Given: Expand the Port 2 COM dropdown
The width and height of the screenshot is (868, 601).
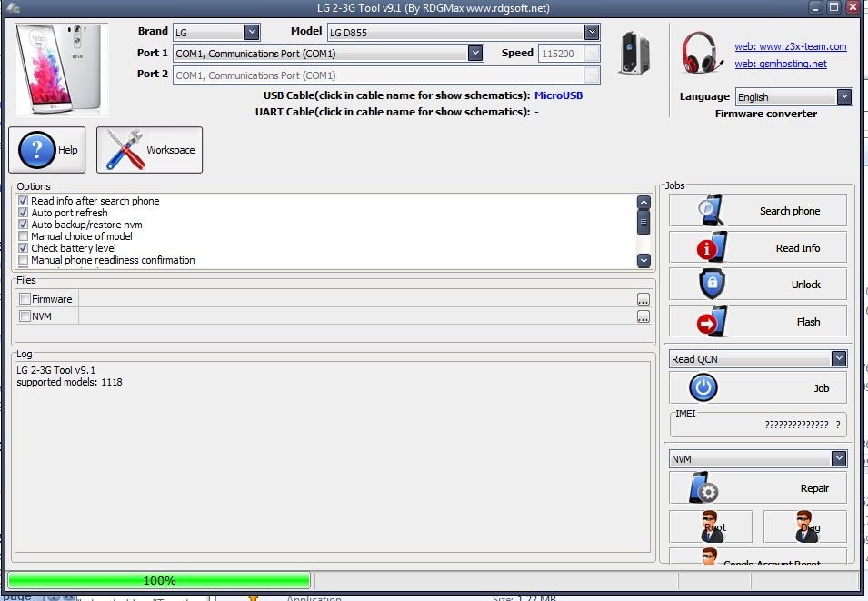Looking at the screenshot, I should click(x=592, y=75).
